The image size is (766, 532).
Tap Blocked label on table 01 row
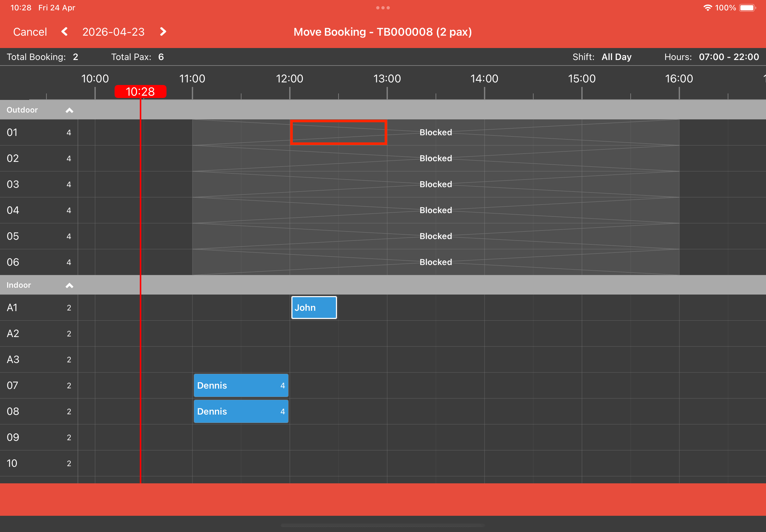(436, 132)
